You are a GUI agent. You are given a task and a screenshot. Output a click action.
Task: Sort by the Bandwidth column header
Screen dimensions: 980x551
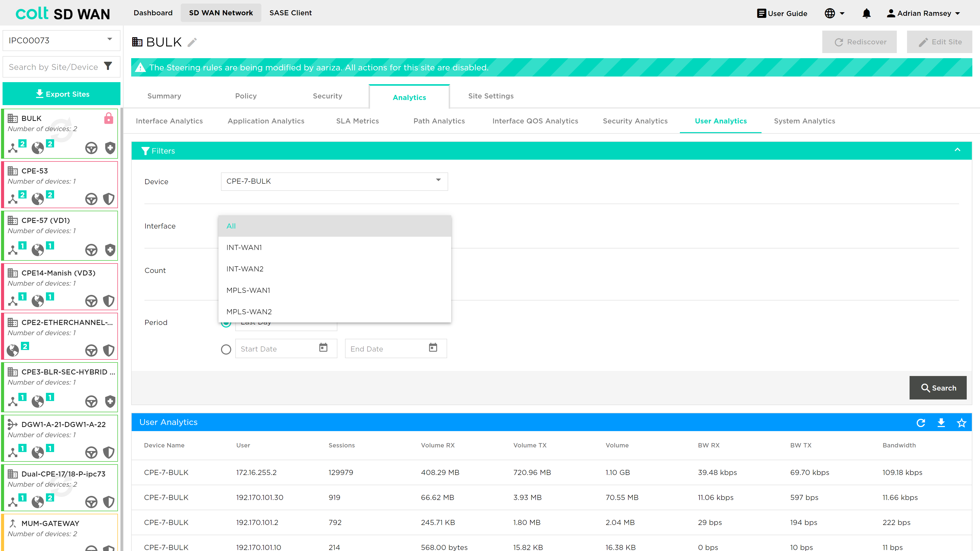[x=899, y=445]
